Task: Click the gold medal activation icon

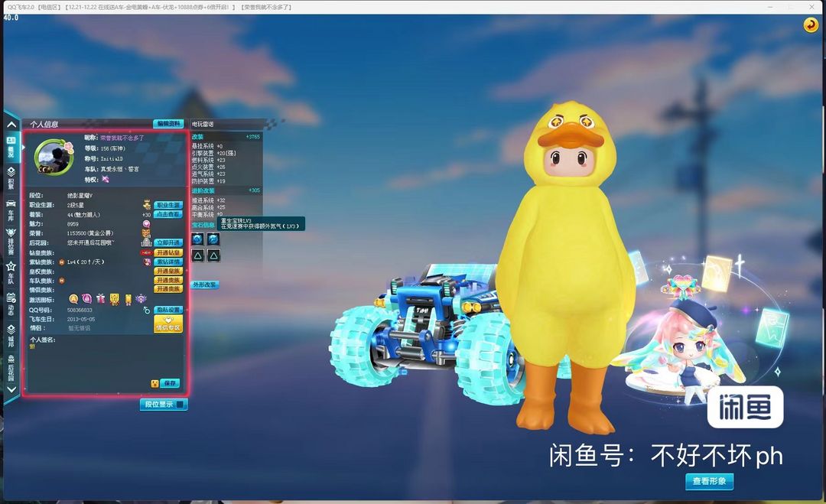Action: click(114, 299)
